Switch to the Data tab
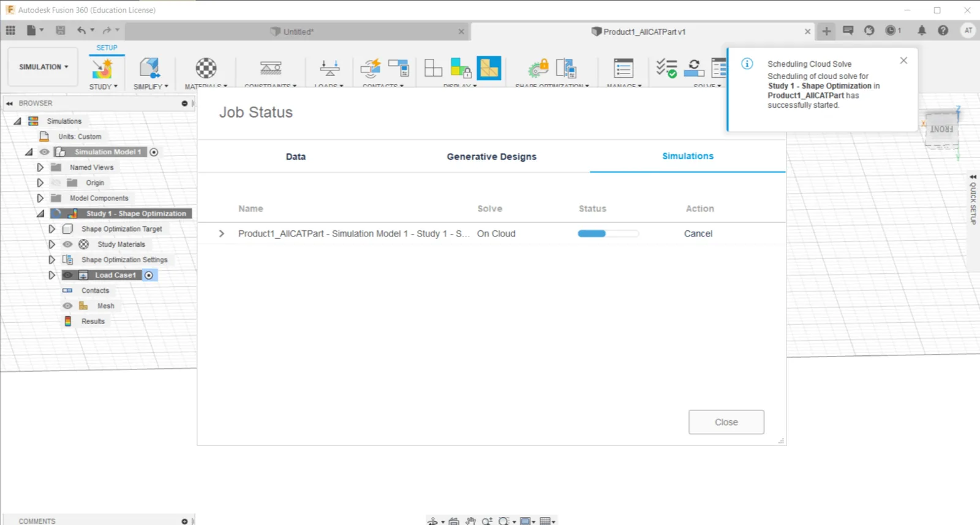 (x=296, y=157)
